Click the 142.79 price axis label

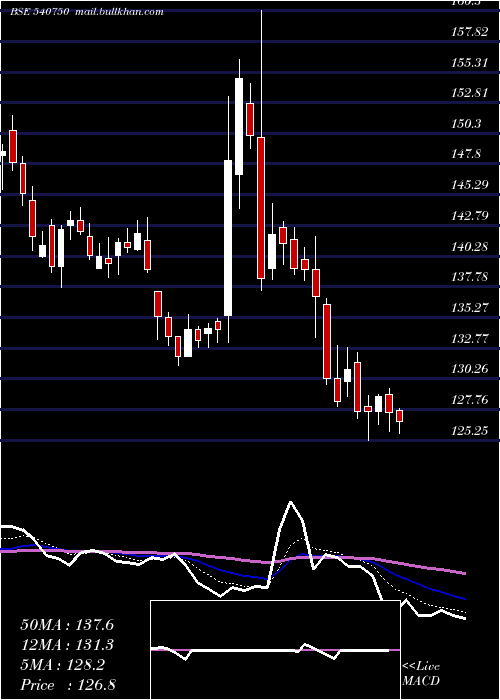[x=469, y=216]
